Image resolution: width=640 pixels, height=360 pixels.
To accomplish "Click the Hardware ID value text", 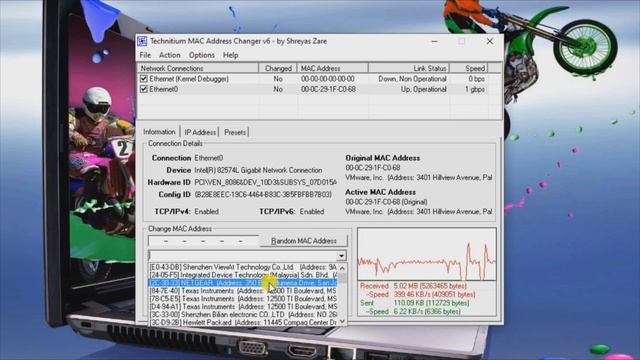I will point(266,182).
